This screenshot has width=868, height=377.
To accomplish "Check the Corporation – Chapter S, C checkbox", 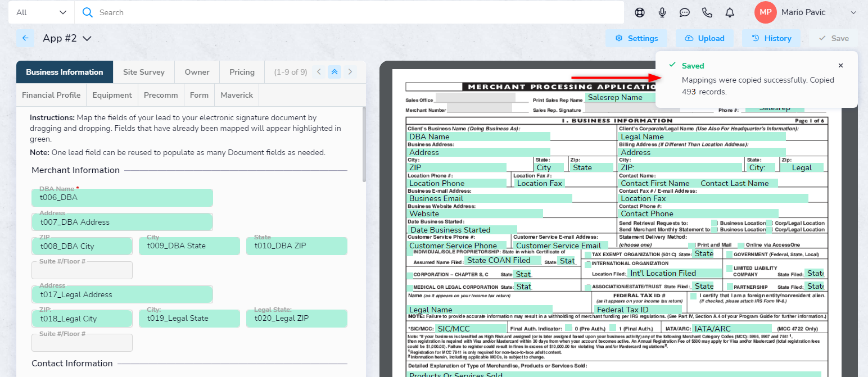I will click(410, 275).
